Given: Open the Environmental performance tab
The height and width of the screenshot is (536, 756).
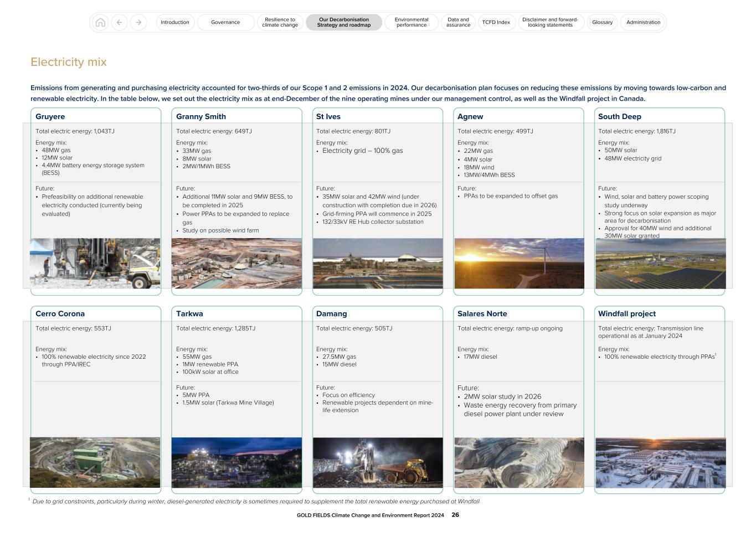Looking at the screenshot, I should pyautogui.click(x=410, y=22).
